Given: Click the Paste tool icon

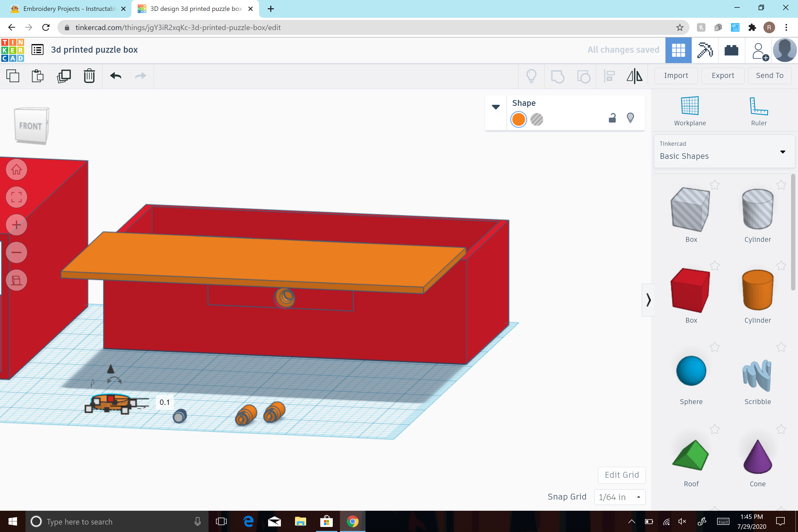Looking at the screenshot, I should [38, 76].
